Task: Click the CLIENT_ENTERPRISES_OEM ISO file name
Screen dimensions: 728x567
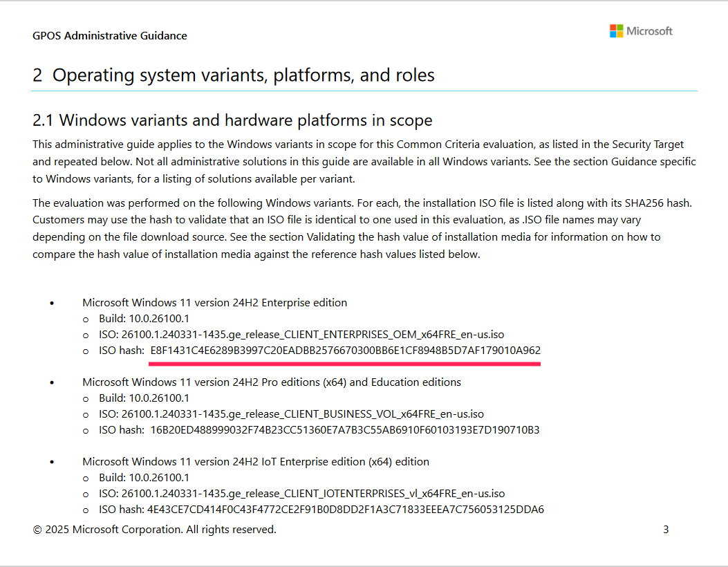Action: [x=312, y=335]
